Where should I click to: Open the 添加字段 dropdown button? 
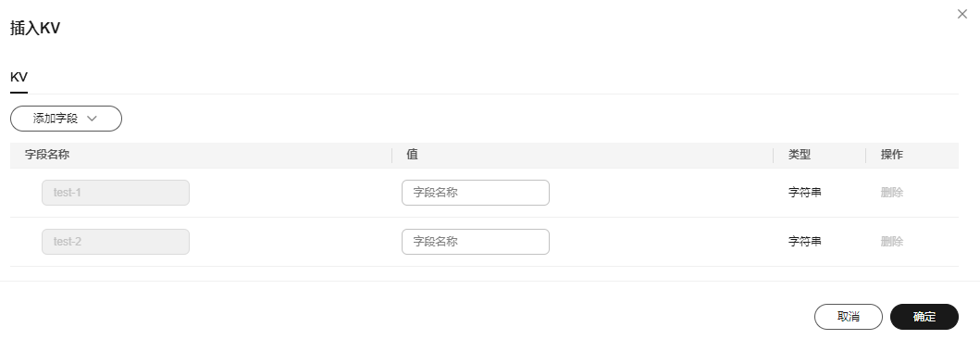[67, 119]
